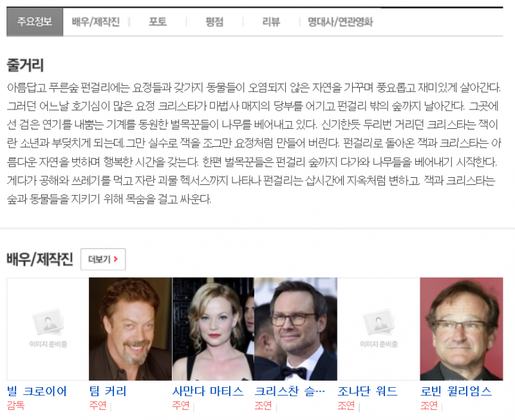Open the photo thumbnail above 사만다 마티스
The height and width of the screenshot is (420, 515).
click(x=213, y=329)
